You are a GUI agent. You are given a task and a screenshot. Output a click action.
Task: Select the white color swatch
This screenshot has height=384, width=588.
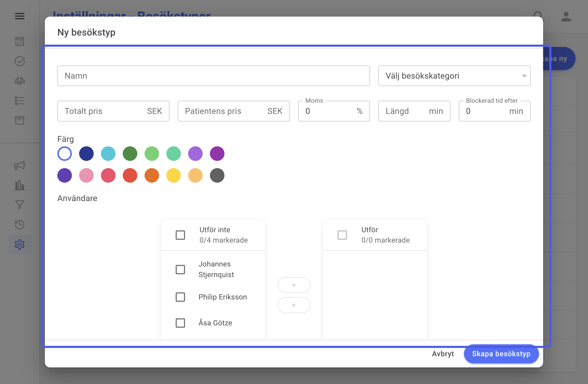tap(65, 154)
